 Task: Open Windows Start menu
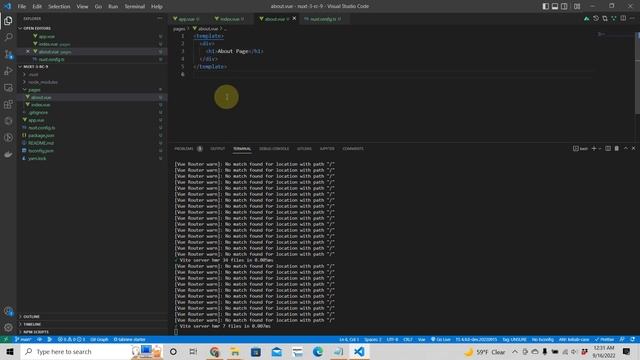pyautogui.click(x=10, y=351)
